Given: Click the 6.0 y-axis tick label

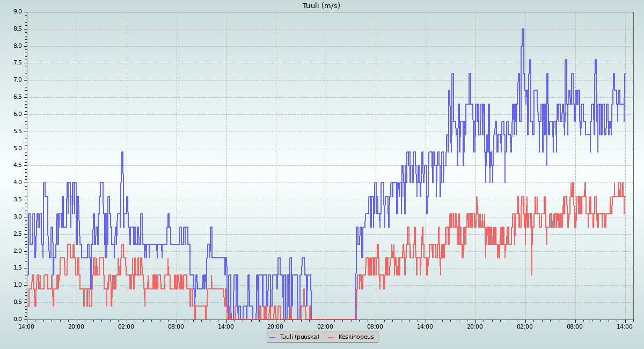Looking at the screenshot, I should click(18, 114).
